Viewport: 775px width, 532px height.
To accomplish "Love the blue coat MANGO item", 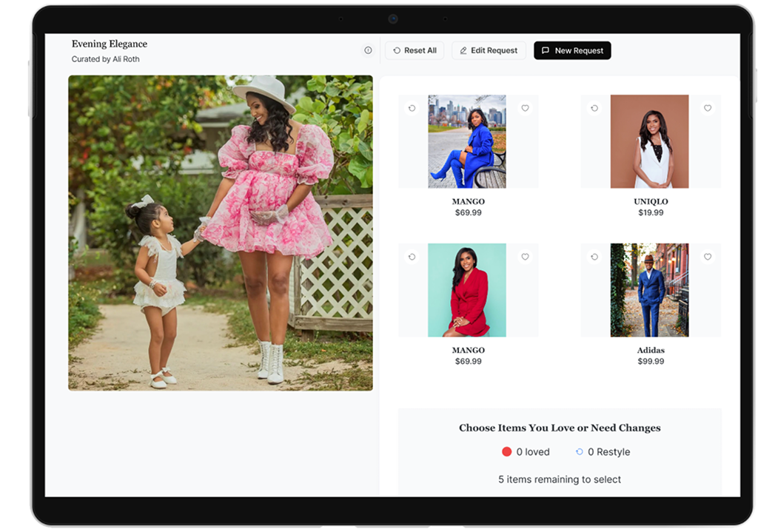I will 525,108.
